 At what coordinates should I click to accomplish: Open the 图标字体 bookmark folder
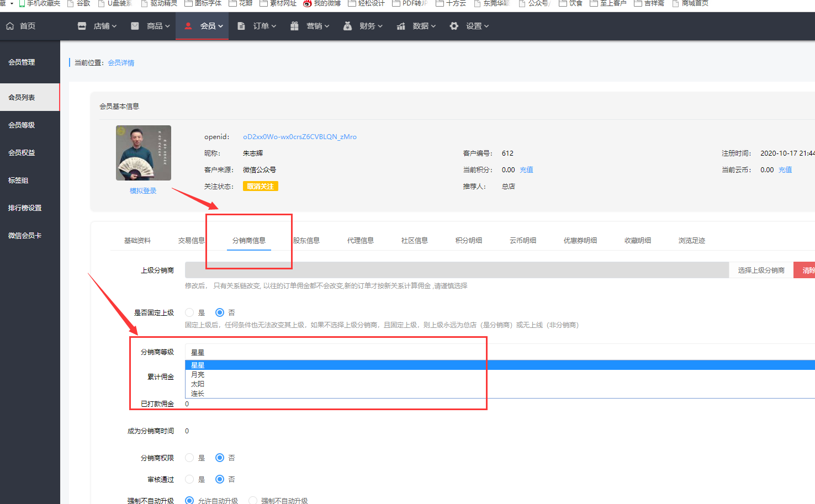203,3
